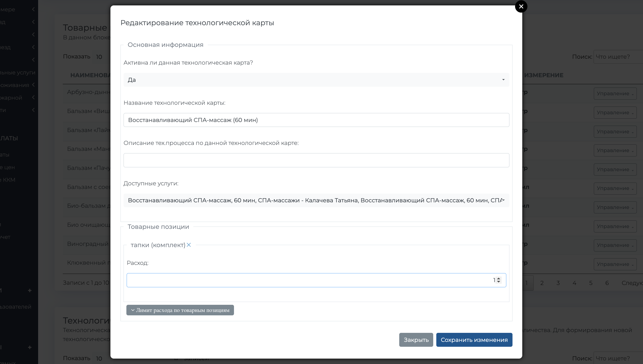643x364 pixels.
Task: Click the Название технологической карты input field
Action: [316, 120]
